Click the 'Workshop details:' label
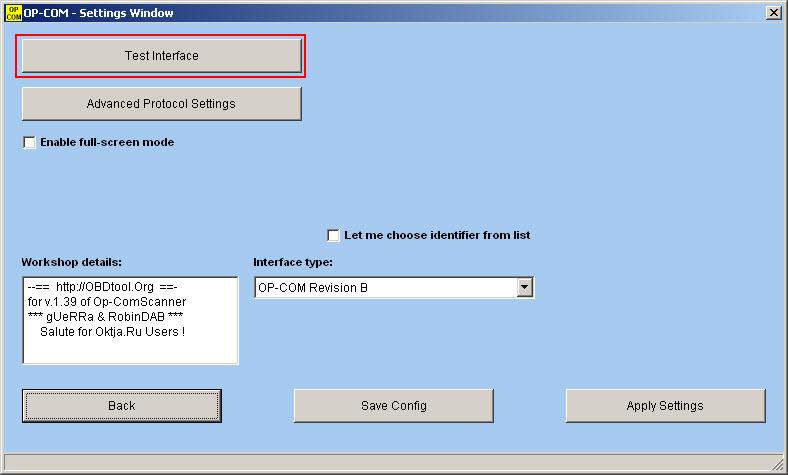The width and height of the screenshot is (788, 475). (x=71, y=262)
